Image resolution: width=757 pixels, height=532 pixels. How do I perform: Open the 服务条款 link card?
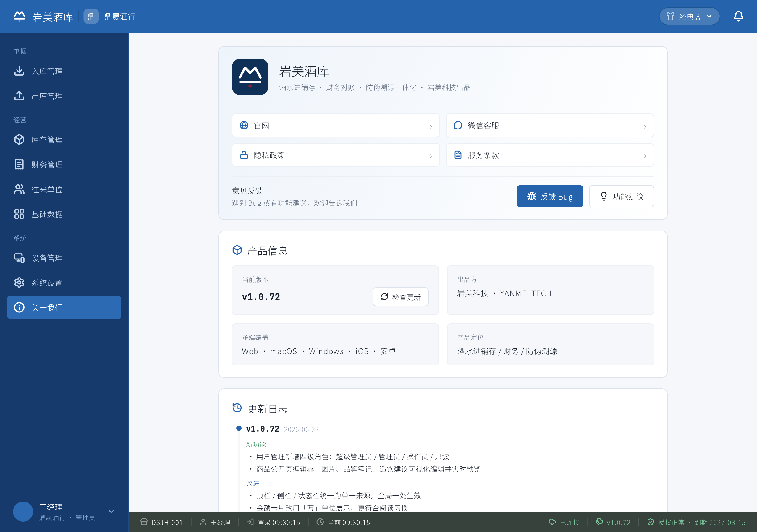[x=550, y=155]
